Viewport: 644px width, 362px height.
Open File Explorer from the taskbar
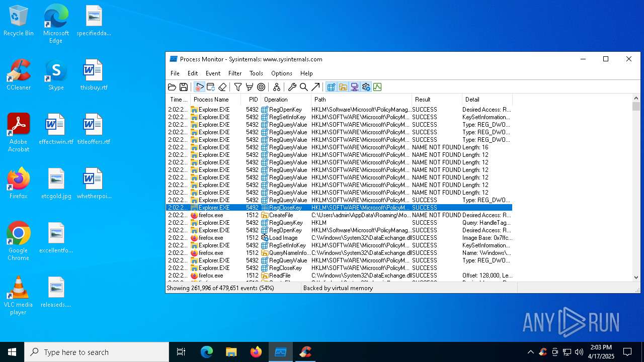click(231, 352)
